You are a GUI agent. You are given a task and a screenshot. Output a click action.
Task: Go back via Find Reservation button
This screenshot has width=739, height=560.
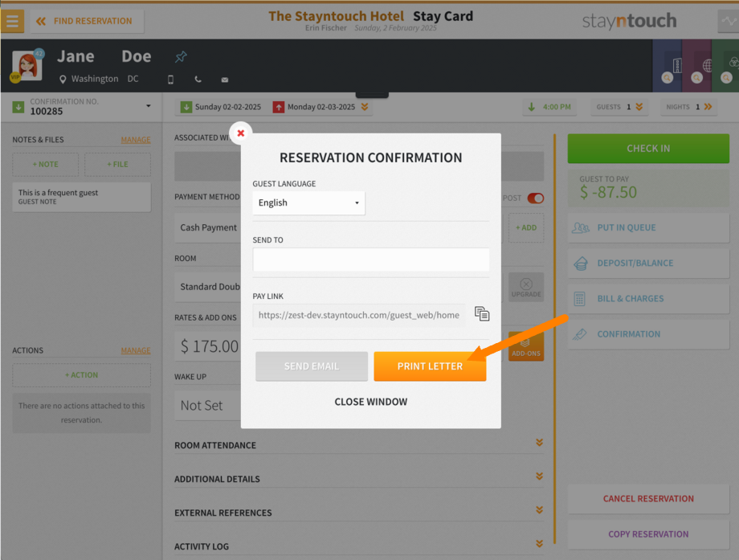pyautogui.click(x=88, y=21)
